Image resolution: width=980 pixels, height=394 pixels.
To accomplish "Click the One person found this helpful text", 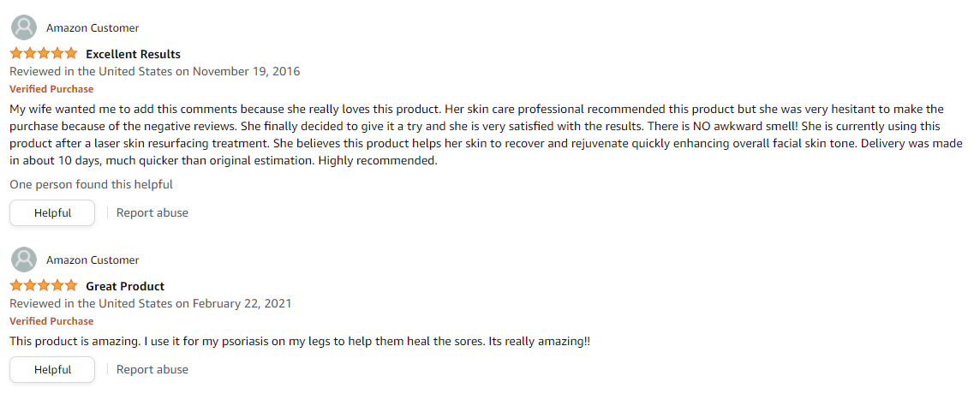I will [x=92, y=184].
